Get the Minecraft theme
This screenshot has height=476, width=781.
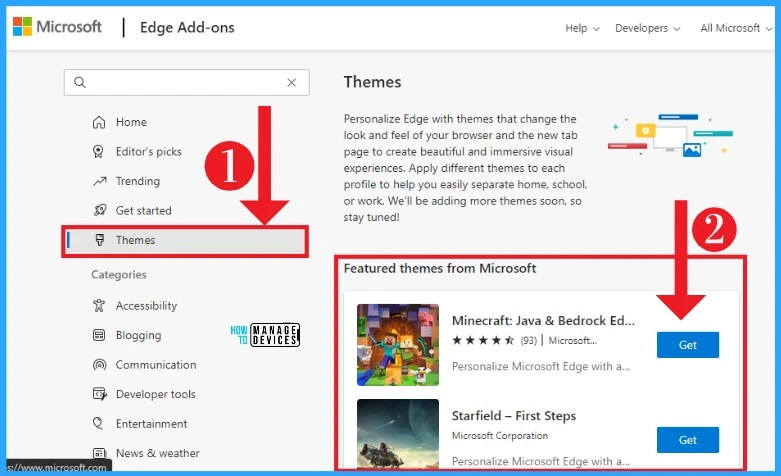[x=687, y=345]
